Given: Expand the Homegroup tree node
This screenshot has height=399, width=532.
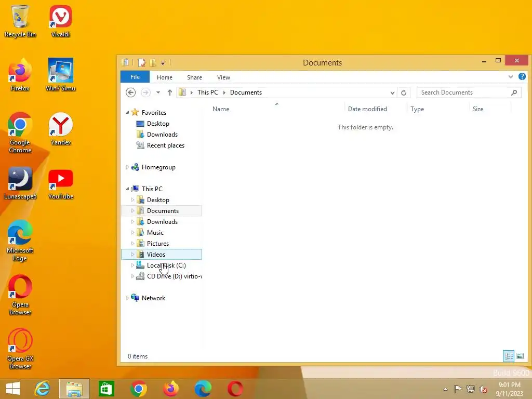Looking at the screenshot, I should 127,167.
